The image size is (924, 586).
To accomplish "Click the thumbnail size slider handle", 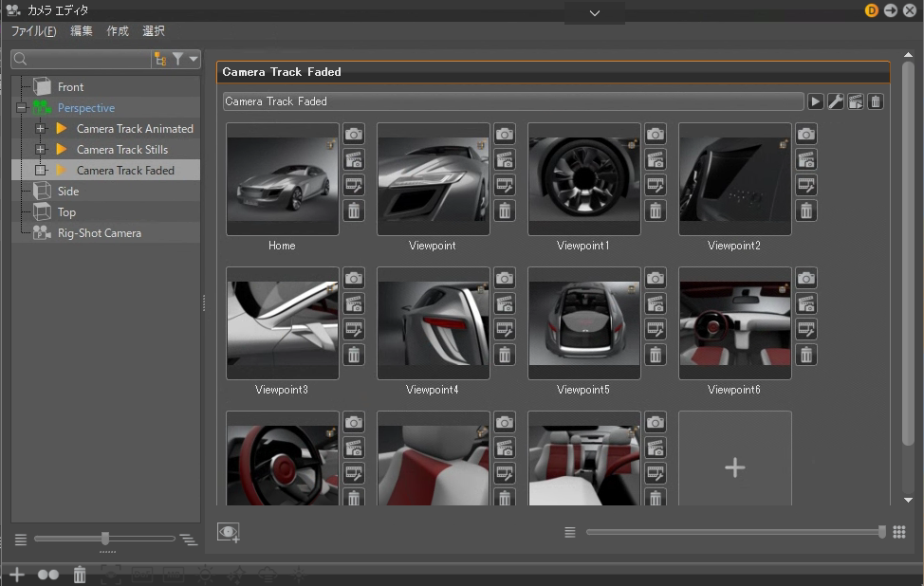I will pos(882,532).
